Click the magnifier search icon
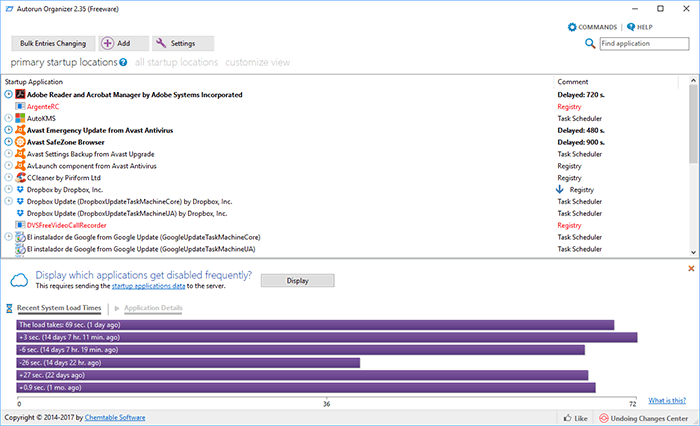This screenshot has height=426, width=700. pos(590,43)
